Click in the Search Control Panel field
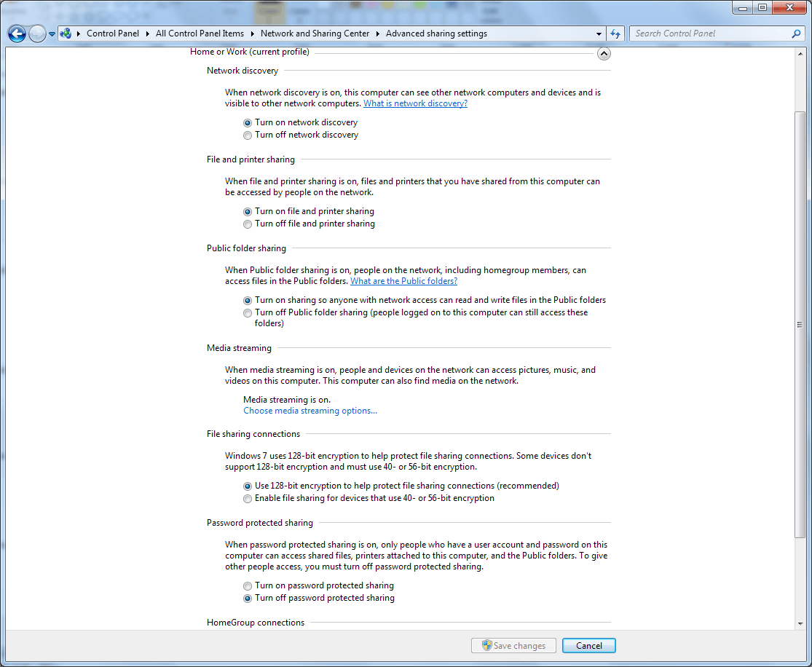 pyautogui.click(x=712, y=33)
